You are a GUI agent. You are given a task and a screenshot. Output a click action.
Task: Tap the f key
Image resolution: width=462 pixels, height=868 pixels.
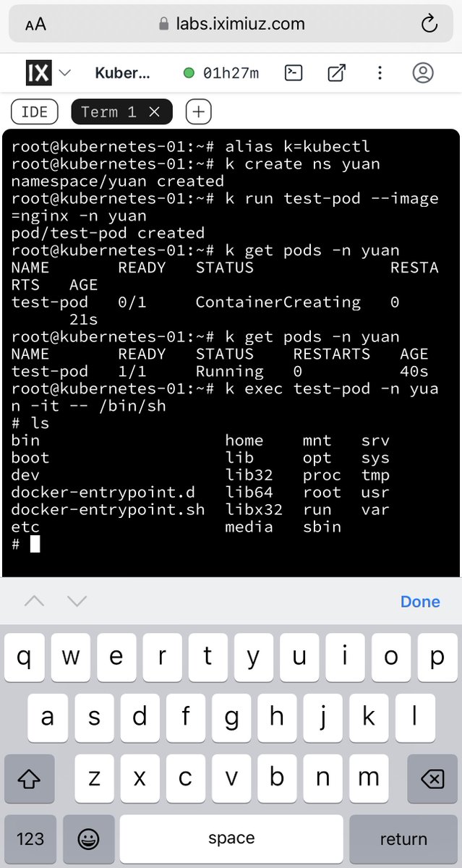(x=185, y=717)
